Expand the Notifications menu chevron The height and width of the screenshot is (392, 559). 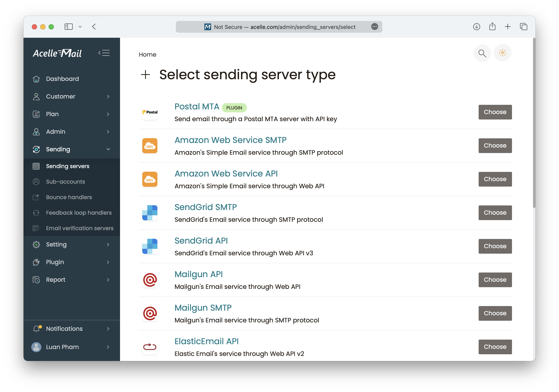[x=108, y=329]
